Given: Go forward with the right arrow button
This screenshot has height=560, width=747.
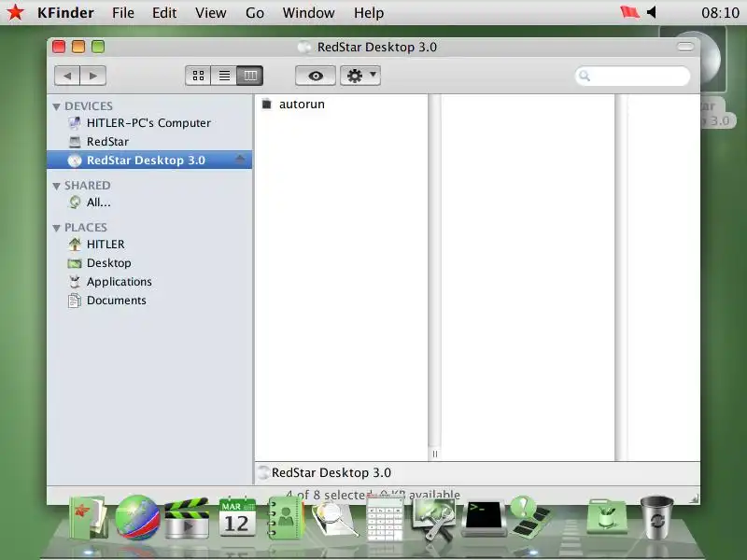Looking at the screenshot, I should [92, 76].
